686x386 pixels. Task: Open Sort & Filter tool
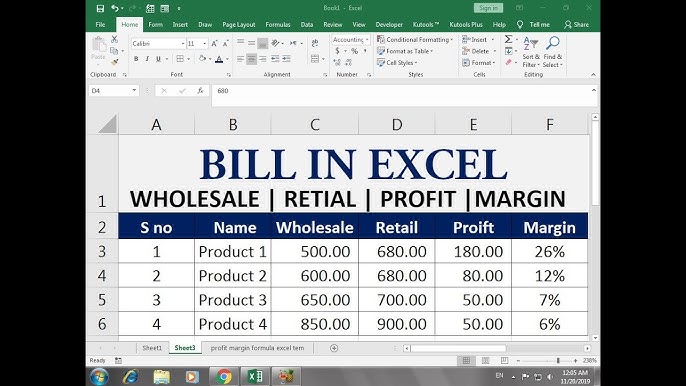click(531, 52)
